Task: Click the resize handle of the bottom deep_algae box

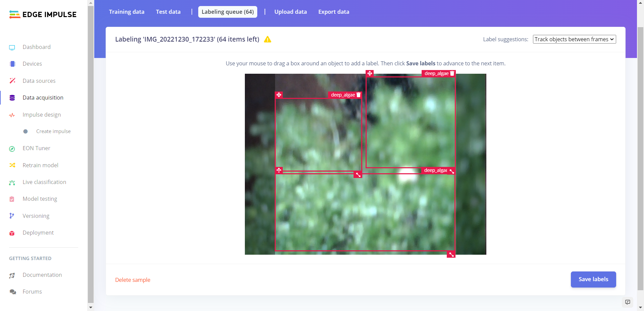Action: pos(451,255)
